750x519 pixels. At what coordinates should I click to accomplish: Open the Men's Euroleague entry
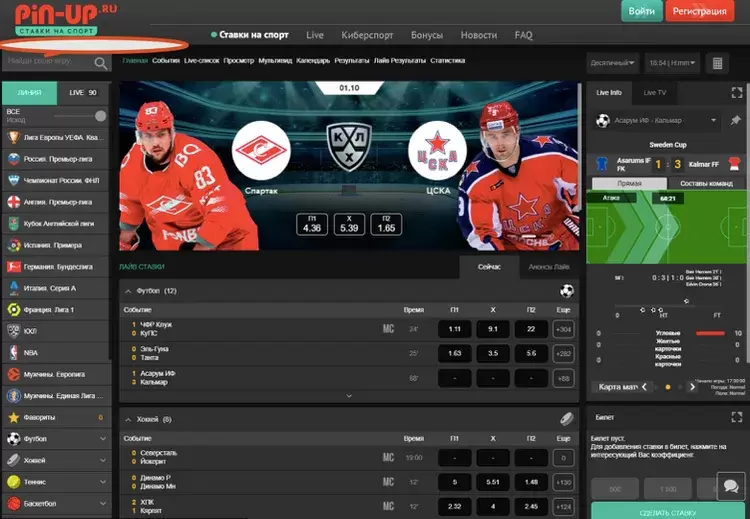click(x=55, y=375)
